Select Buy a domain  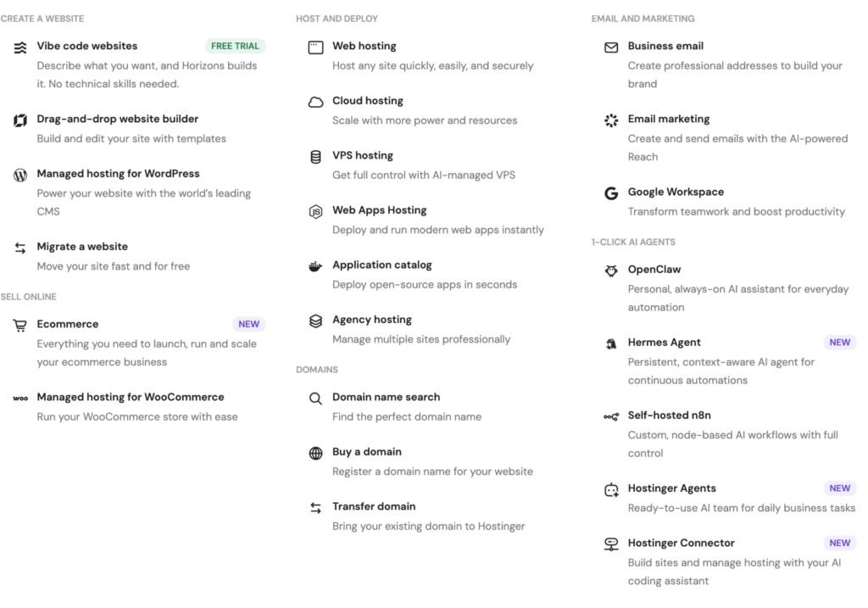pos(366,452)
